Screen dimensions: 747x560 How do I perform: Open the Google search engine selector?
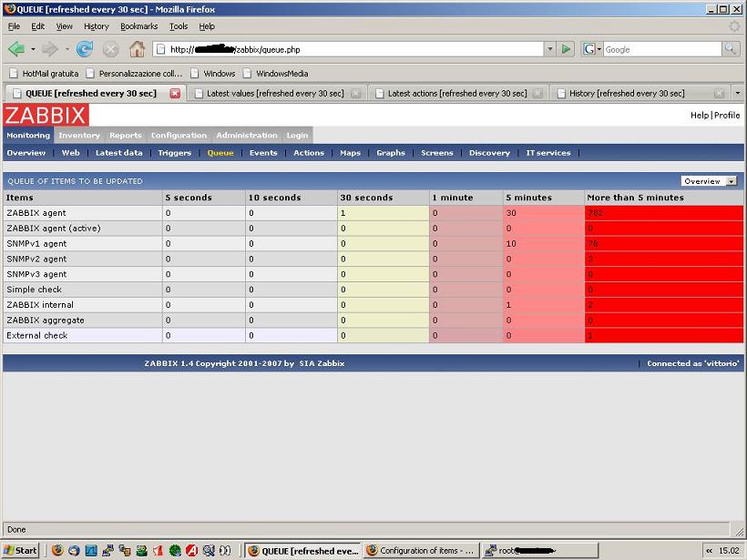click(x=592, y=49)
